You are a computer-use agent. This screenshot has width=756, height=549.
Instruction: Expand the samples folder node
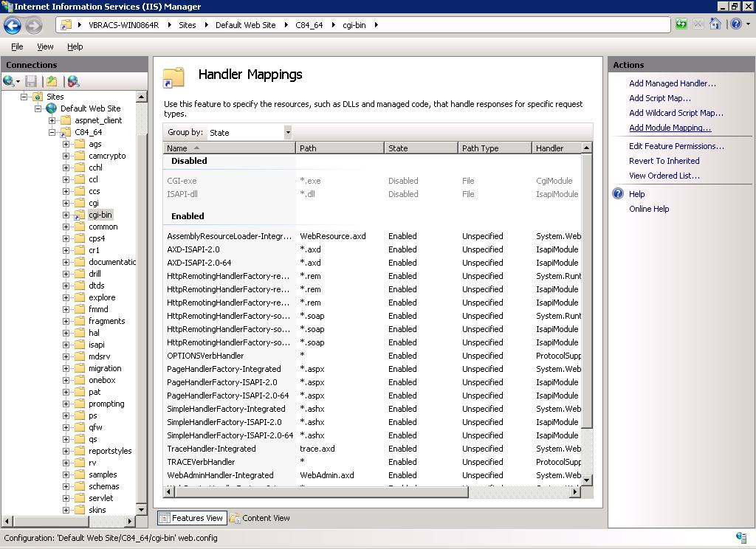pos(66,474)
